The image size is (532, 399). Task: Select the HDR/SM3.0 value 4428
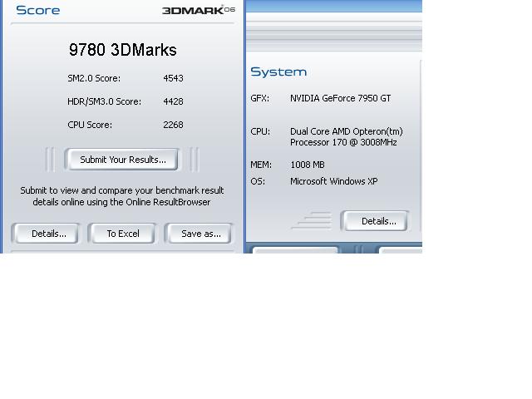tap(173, 101)
